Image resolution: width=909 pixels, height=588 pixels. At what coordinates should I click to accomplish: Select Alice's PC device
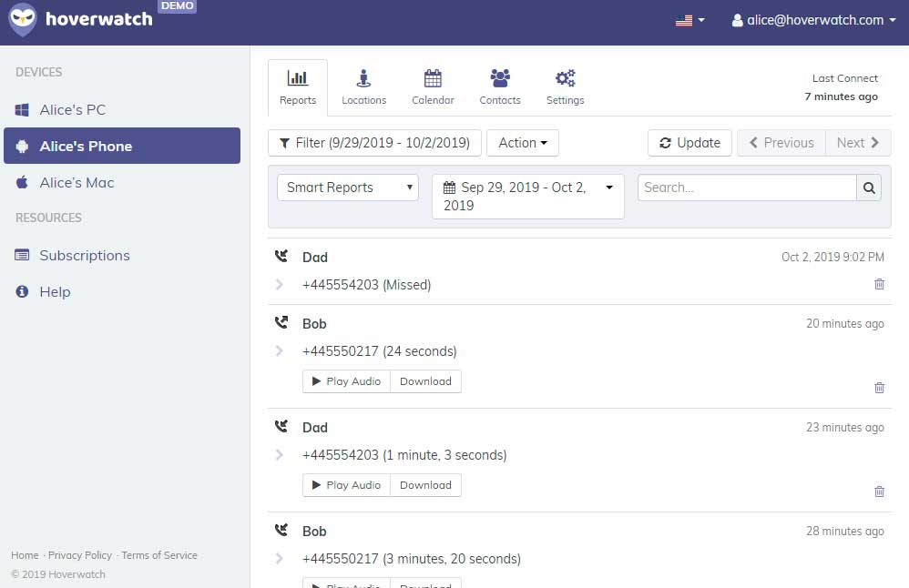click(122, 109)
